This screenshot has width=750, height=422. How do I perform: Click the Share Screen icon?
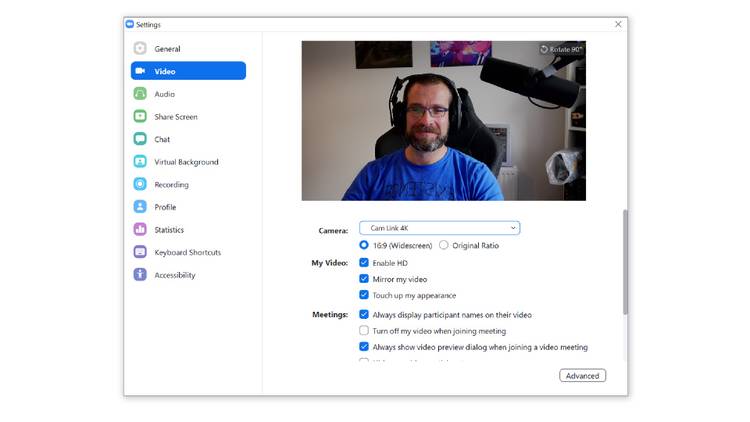[140, 116]
